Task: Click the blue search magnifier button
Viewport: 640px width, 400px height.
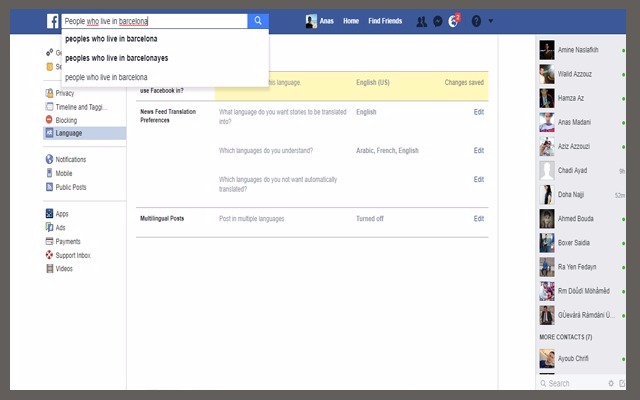Action: click(x=258, y=20)
